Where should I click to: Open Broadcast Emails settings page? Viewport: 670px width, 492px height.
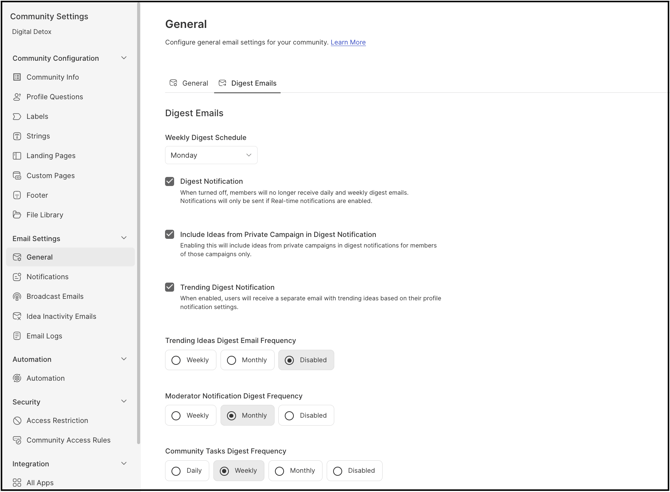54,297
